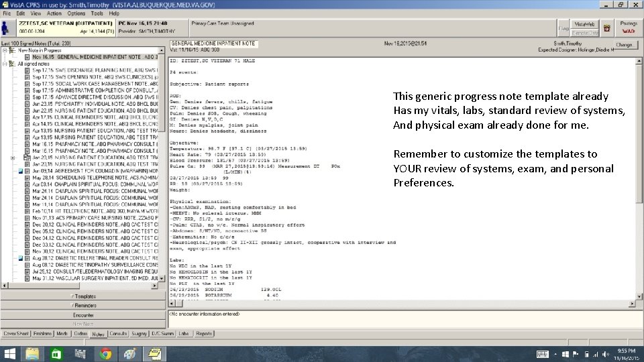The width and height of the screenshot is (644, 362).
Task: Select Nov 01,13 ACS Primary Care Nursing Note
Action: point(95,218)
